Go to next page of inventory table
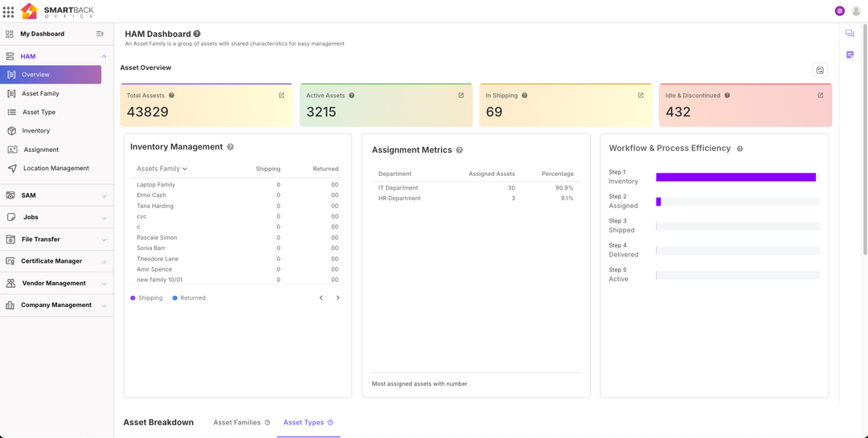Image resolution: width=868 pixels, height=438 pixels. click(x=338, y=298)
